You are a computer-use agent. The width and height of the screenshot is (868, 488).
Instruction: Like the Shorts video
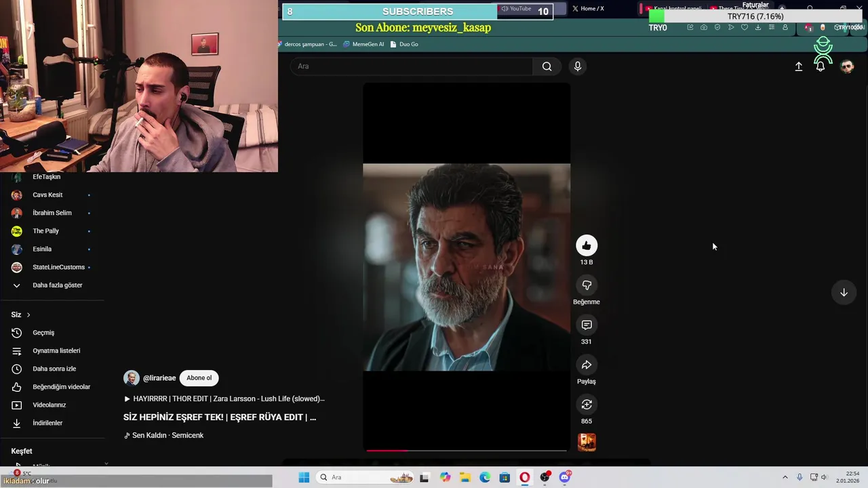[x=587, y=245]
